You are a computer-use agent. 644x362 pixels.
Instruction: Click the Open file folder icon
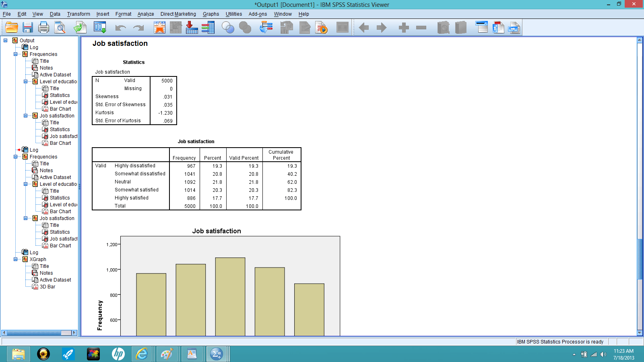(12, 27)
